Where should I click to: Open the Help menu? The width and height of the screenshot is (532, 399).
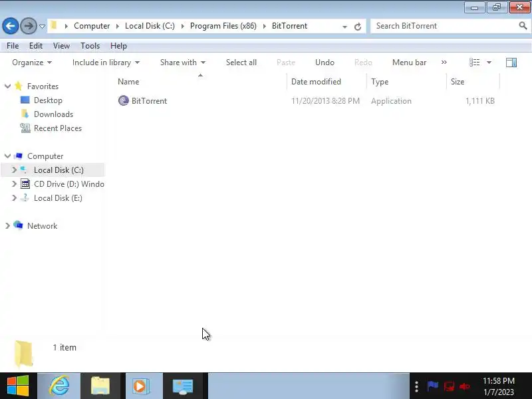click(x=118, y=46)
